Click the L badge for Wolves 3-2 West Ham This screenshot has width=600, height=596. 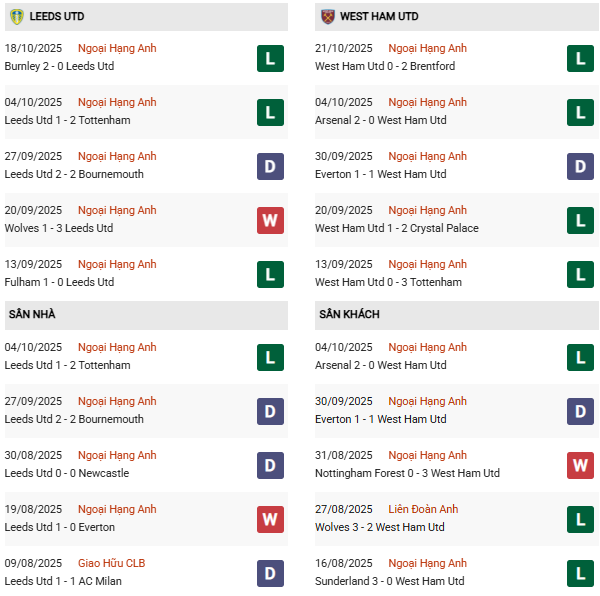coord(580,519)
